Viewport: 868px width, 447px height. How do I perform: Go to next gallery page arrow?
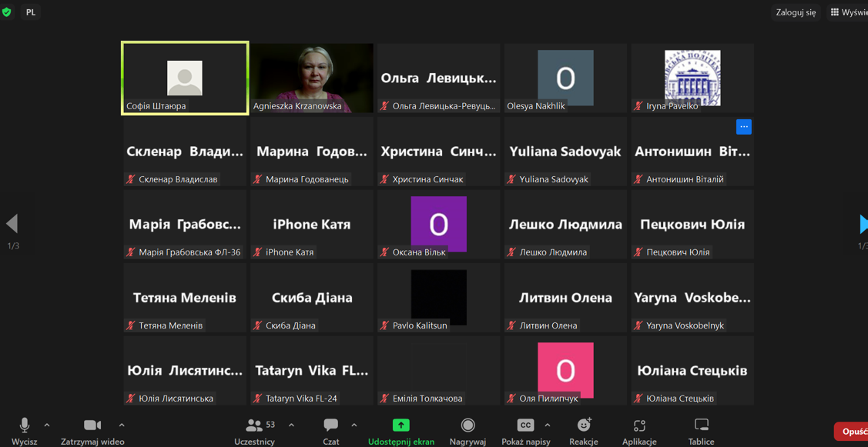[863, 224]
